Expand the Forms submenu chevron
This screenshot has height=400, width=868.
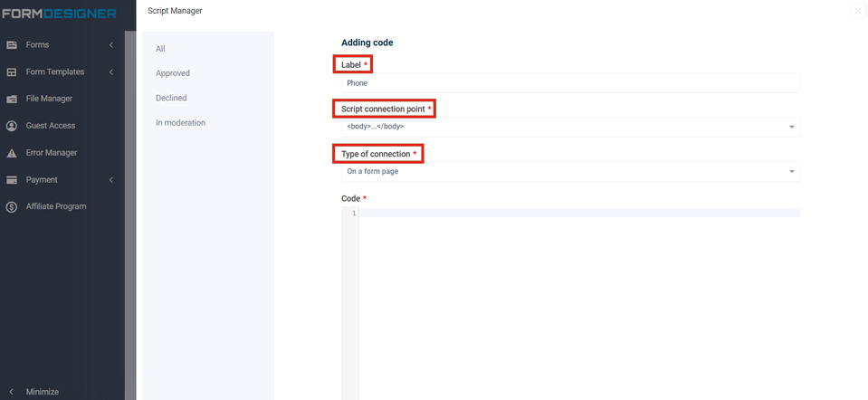(x=111, y=45)
